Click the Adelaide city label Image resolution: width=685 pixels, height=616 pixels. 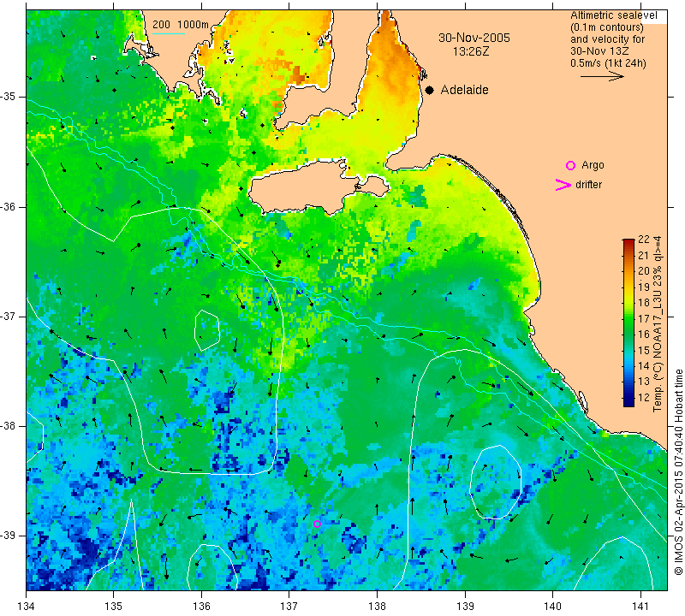pyautogui.click(x=464, y=90)
